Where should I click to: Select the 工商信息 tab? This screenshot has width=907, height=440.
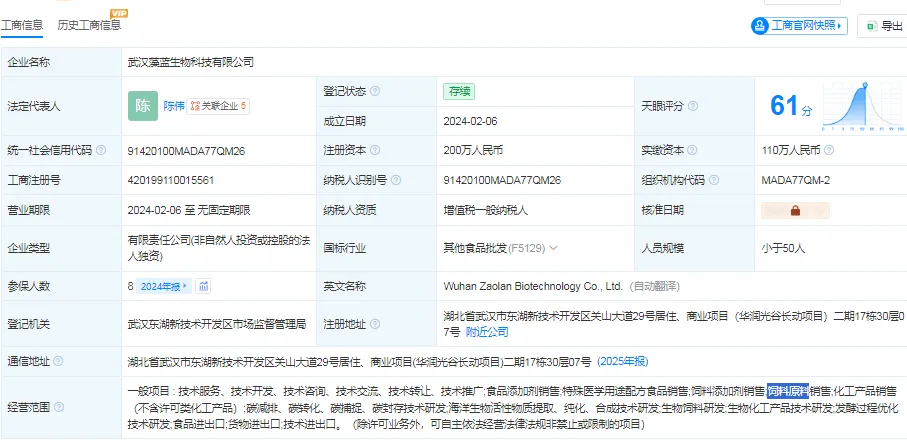(21, 25)
